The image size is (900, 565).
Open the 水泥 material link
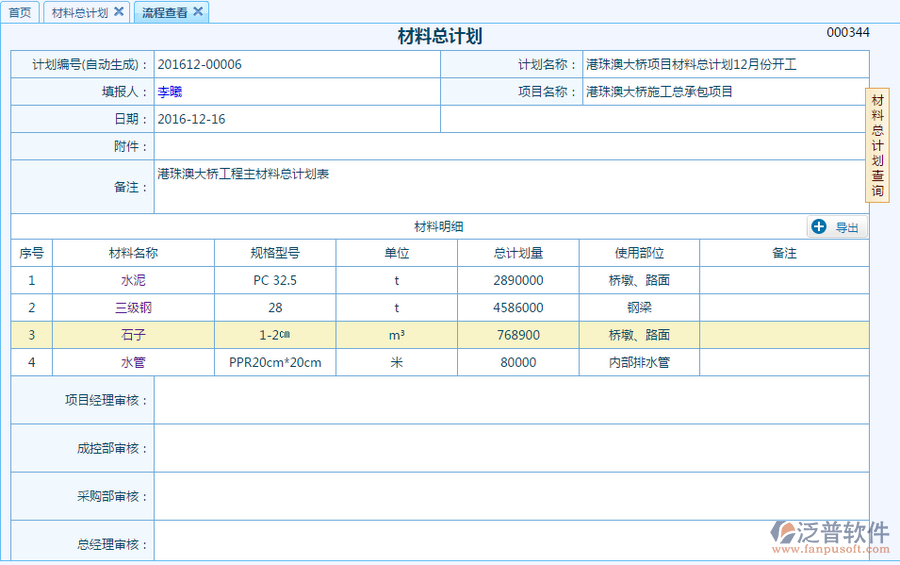pyautogui.click(x=133, y=280)
